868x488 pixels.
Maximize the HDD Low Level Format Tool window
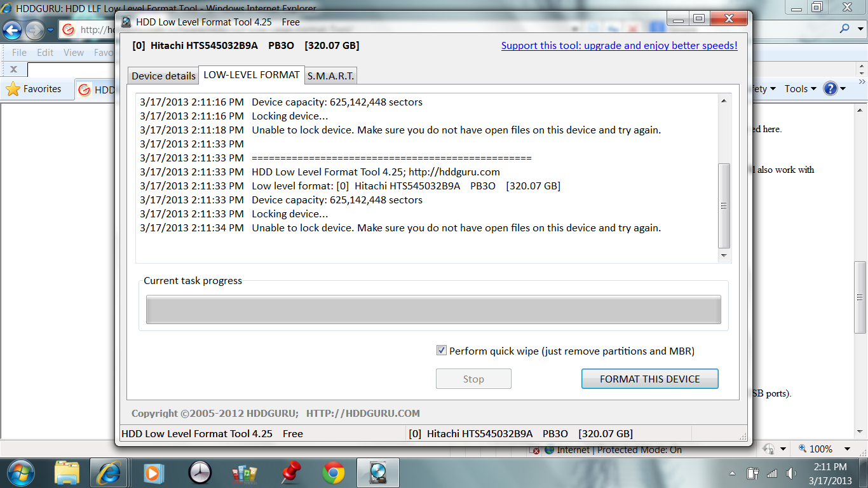698,20
